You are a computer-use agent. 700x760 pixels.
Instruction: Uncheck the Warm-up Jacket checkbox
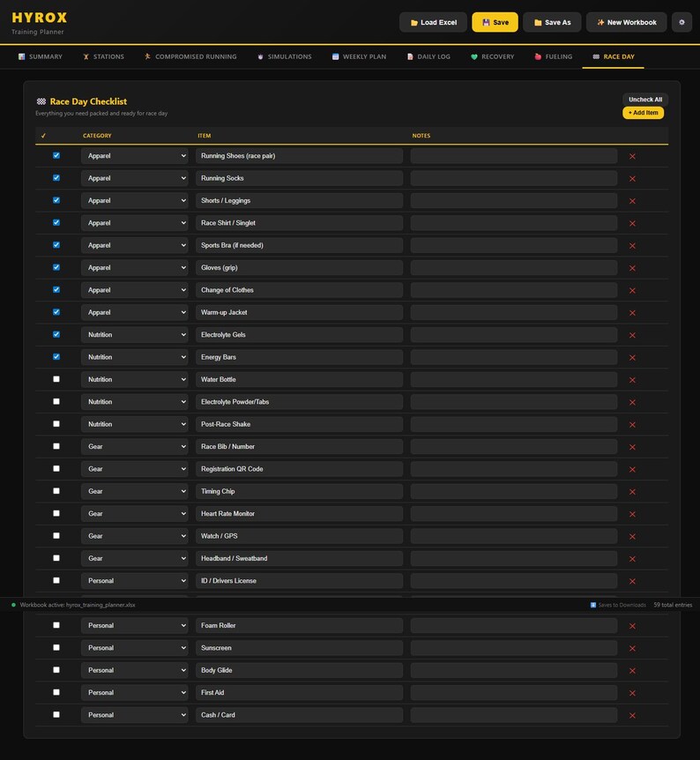pos(56,311)
